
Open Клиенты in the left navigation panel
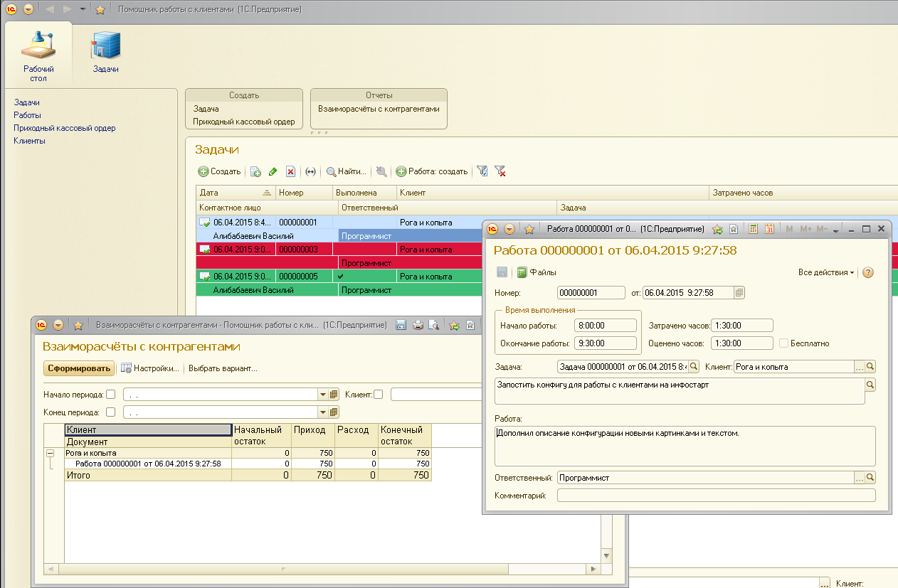[29, 141]
